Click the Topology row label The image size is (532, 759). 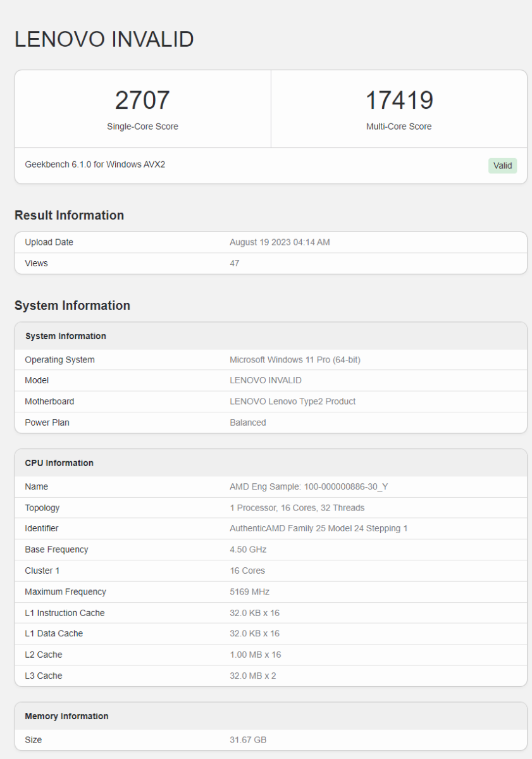tap(42, 508)
